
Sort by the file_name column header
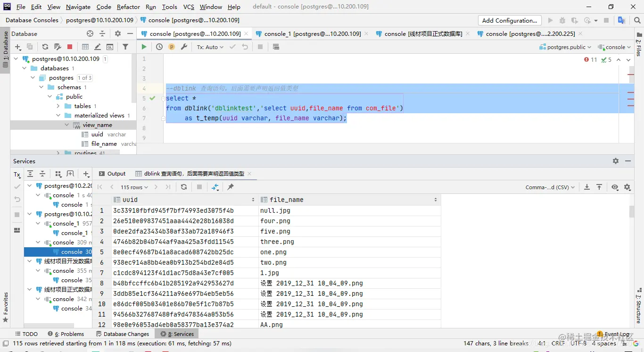[x=349, y=200]
